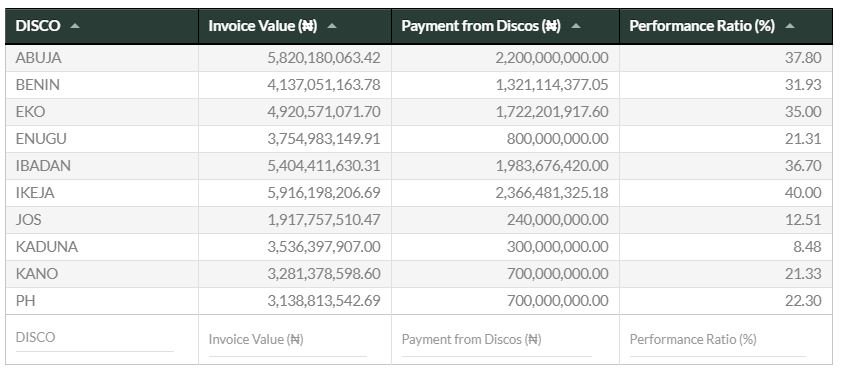841x373 pixels.
Task: Click payment value 2,200,000,000.00
Action: point(552,58)
